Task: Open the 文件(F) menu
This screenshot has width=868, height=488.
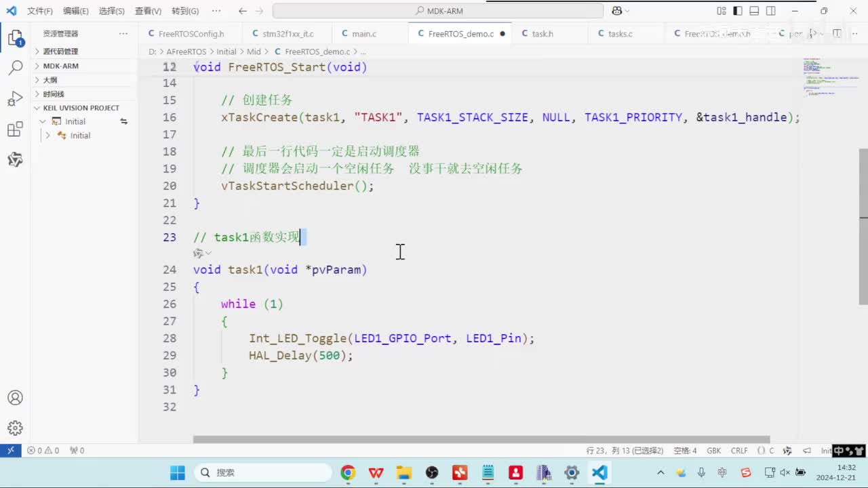Action: pyautogui.click(x=40, y=11)
